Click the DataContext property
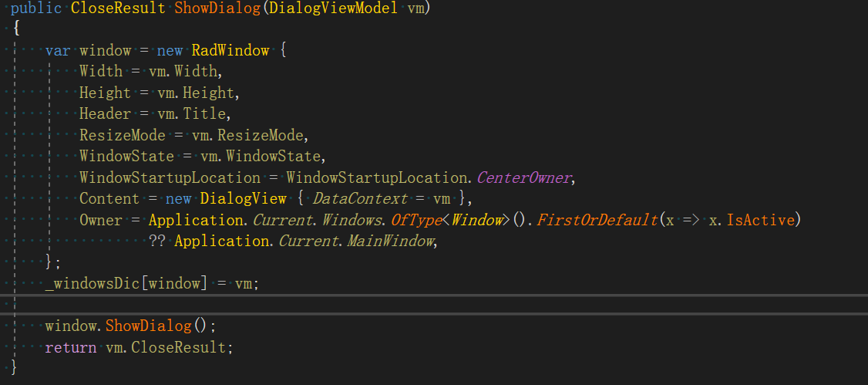Viewport: 868px width, 385px height. pyautogui.click(x=360, y=199)
